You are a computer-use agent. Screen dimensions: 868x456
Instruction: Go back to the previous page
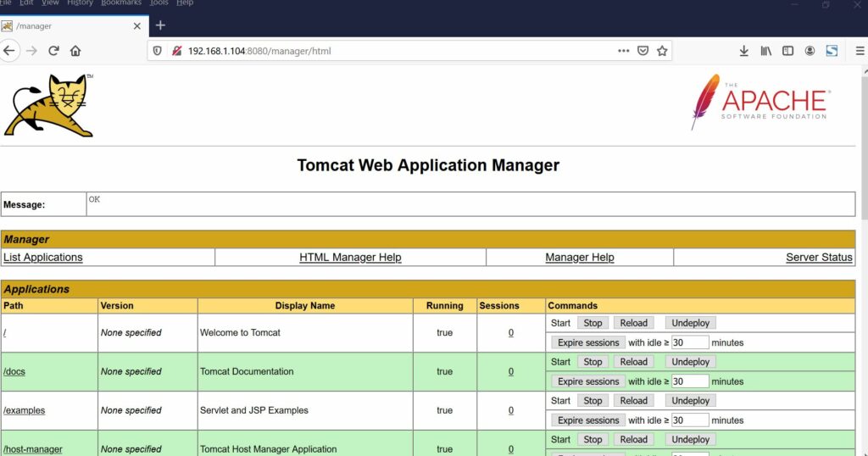9,51
